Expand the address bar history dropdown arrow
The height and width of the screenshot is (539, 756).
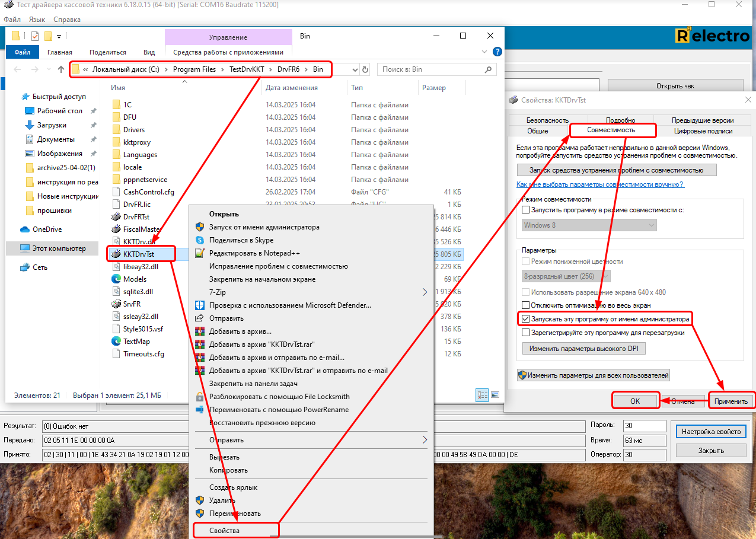pos(355,69)
